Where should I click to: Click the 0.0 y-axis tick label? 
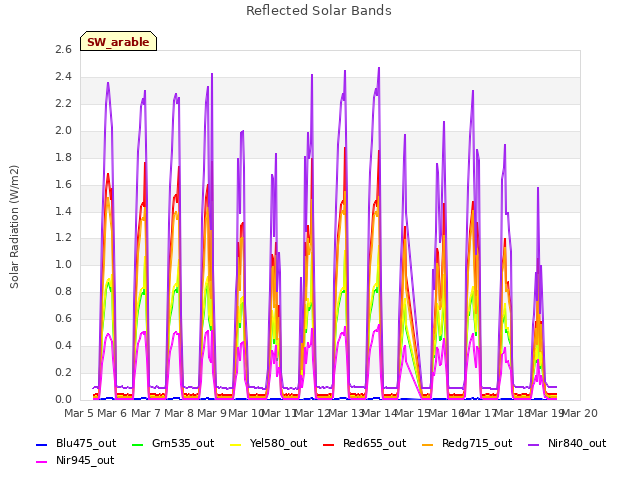pyautogui.click(x=64, y=399)
